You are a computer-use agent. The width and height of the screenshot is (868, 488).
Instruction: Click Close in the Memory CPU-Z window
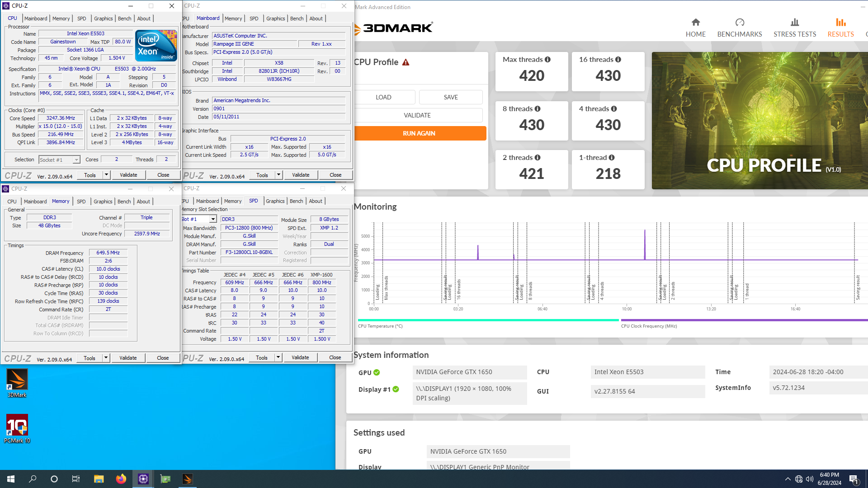click(163, 358)
